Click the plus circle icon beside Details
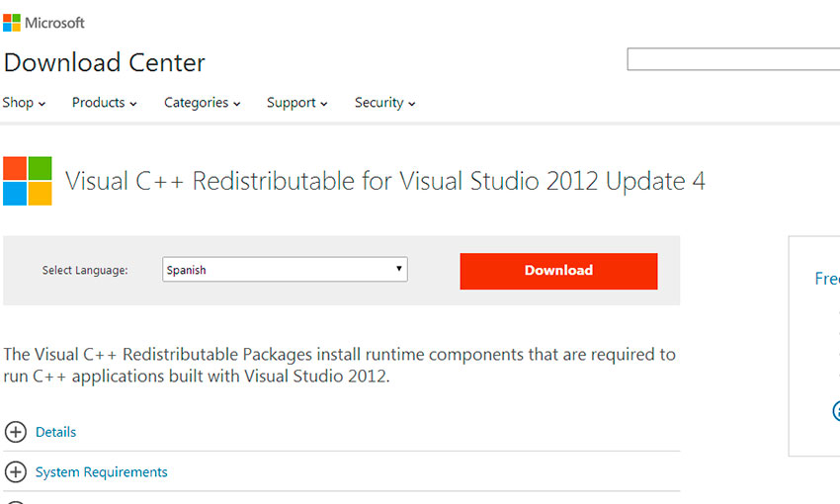 pyautogui.click(x=16, y=432)
